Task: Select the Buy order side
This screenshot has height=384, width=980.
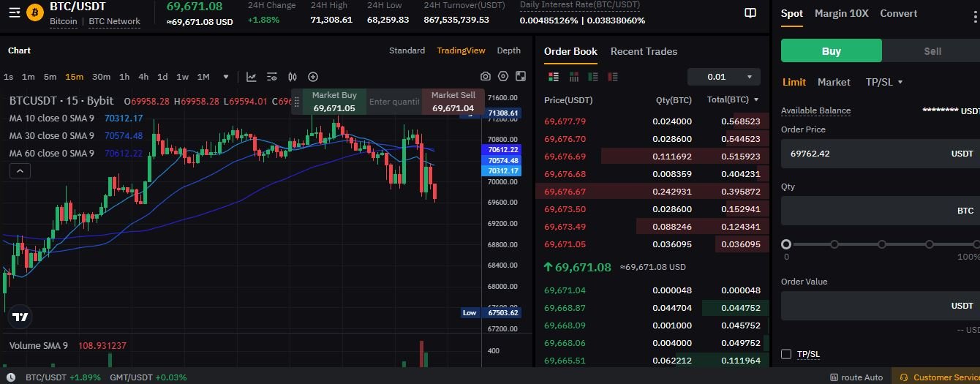Action: [832, 51]
